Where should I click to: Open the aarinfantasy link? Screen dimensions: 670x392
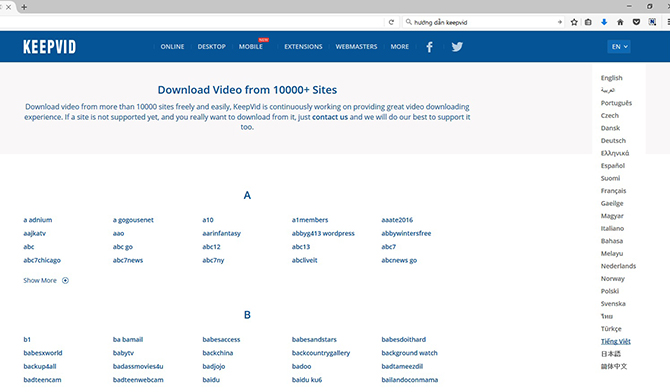(x=221, y=233)
